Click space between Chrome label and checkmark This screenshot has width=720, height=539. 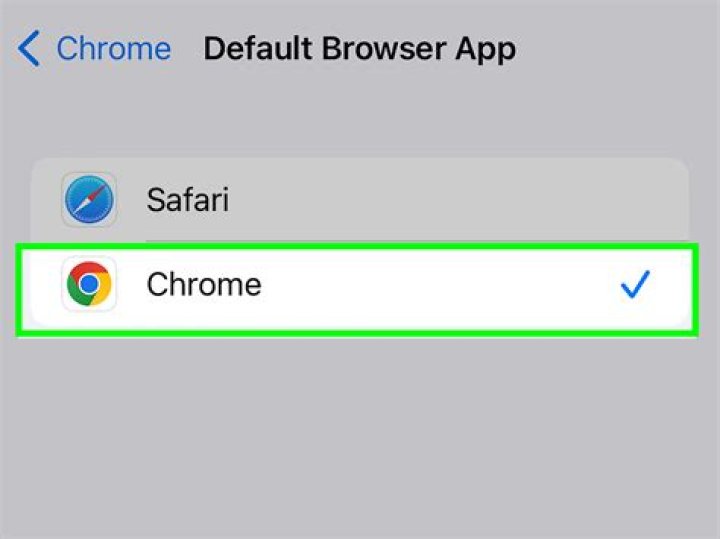[440, 286]
